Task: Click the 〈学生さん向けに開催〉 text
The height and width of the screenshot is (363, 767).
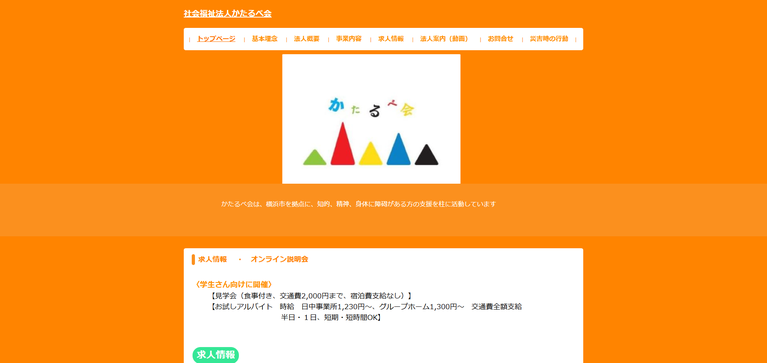Action: coord(233,284)
